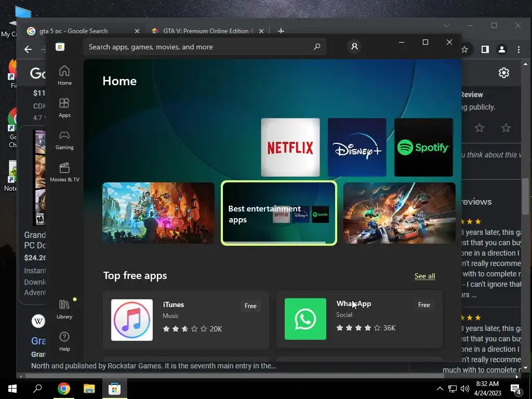Image resolution: width=532 pixels, height=399 pixels.
Task: Close the gta 5 pc Chrome tab
Action: coord(137,31)
